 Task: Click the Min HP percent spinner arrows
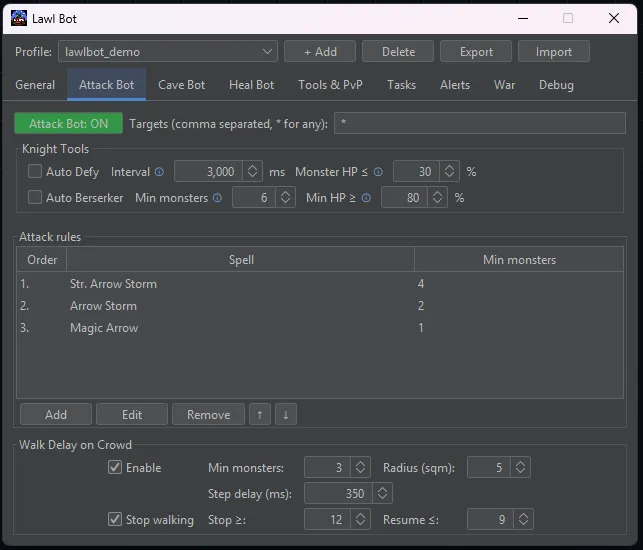438,197
